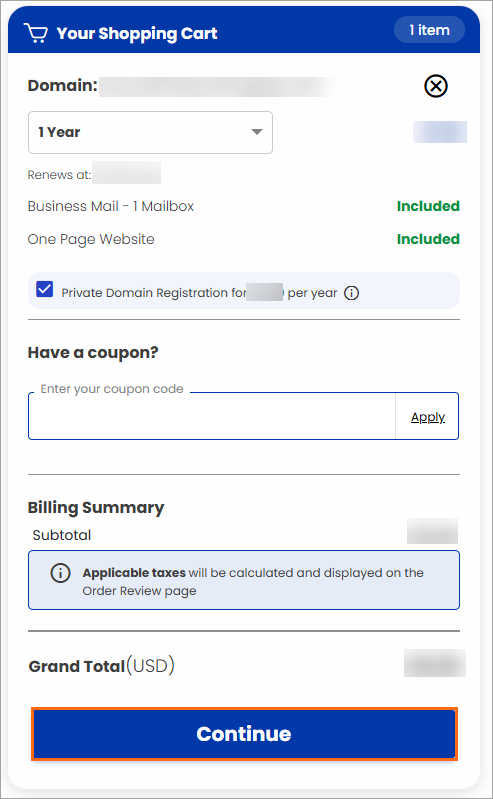Continue to checkout

click(x=244, y=734)
